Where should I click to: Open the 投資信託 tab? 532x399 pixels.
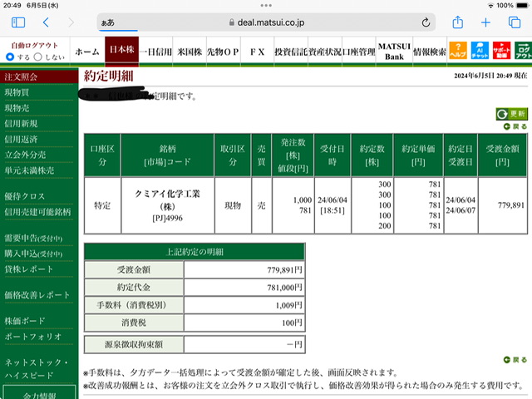(291, 52)
